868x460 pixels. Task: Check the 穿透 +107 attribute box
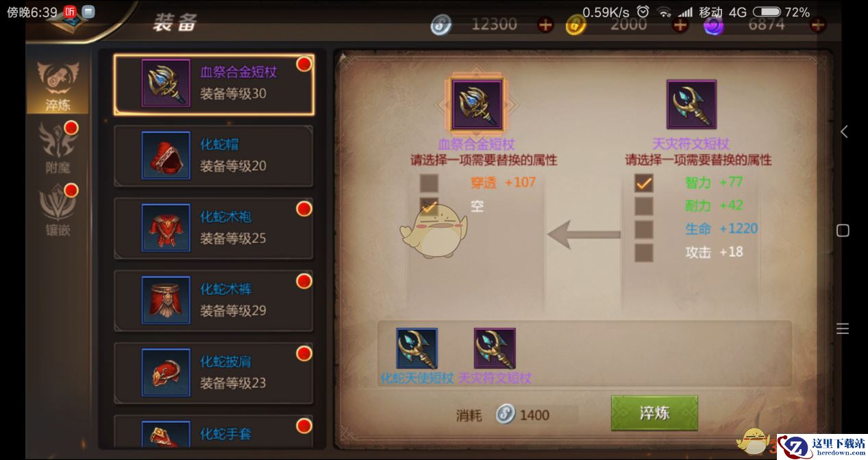[430, 183]
